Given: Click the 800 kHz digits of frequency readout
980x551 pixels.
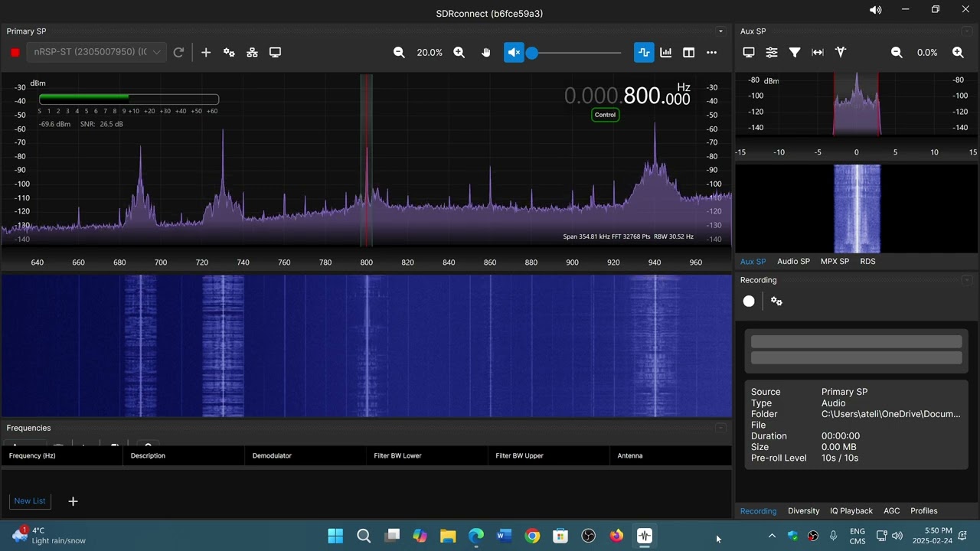Looking at the screenshot, I should click(x=642, y=96).
